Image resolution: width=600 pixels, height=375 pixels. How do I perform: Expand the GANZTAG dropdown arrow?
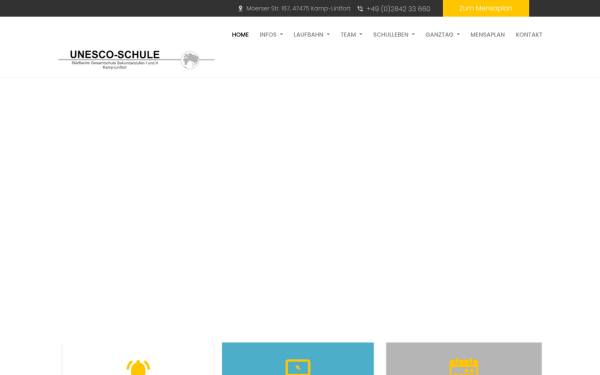click(458, 34)
